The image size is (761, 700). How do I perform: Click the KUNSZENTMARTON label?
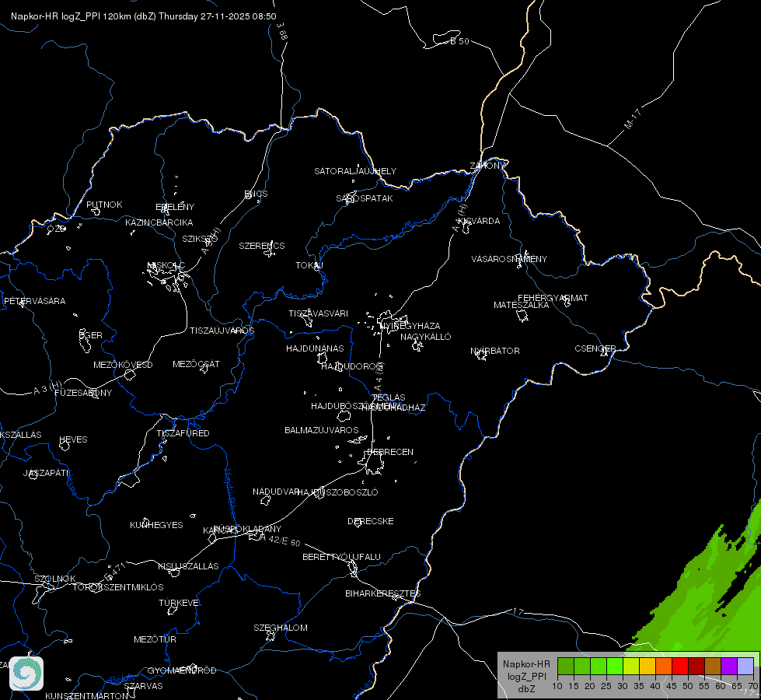(x=87, y=695)
